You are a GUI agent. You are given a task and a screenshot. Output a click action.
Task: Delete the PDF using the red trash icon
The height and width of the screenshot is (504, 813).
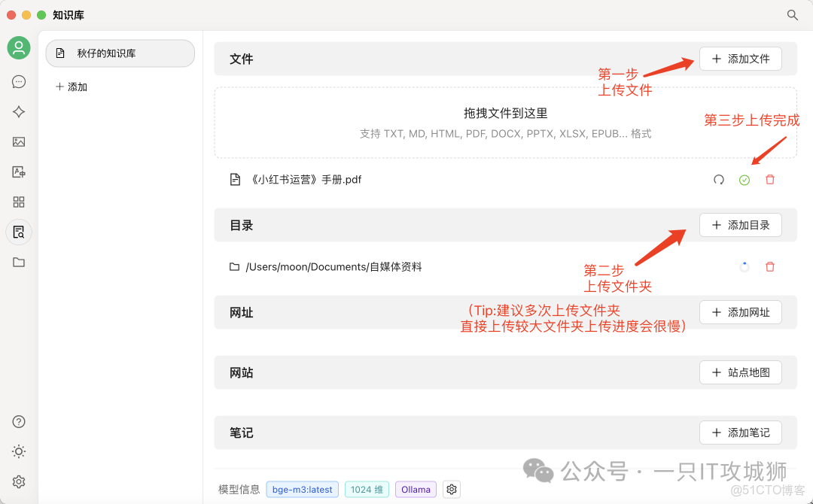[x=769, y=179]
